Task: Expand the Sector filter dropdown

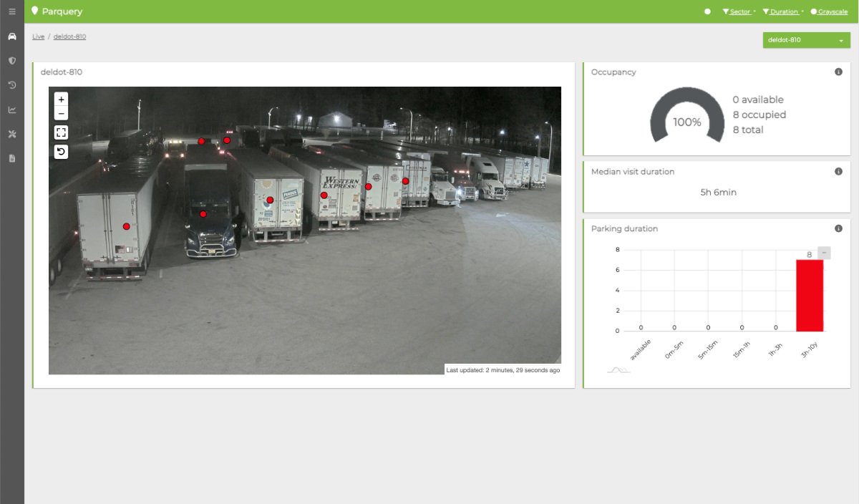Action: [x=739, y=12]
